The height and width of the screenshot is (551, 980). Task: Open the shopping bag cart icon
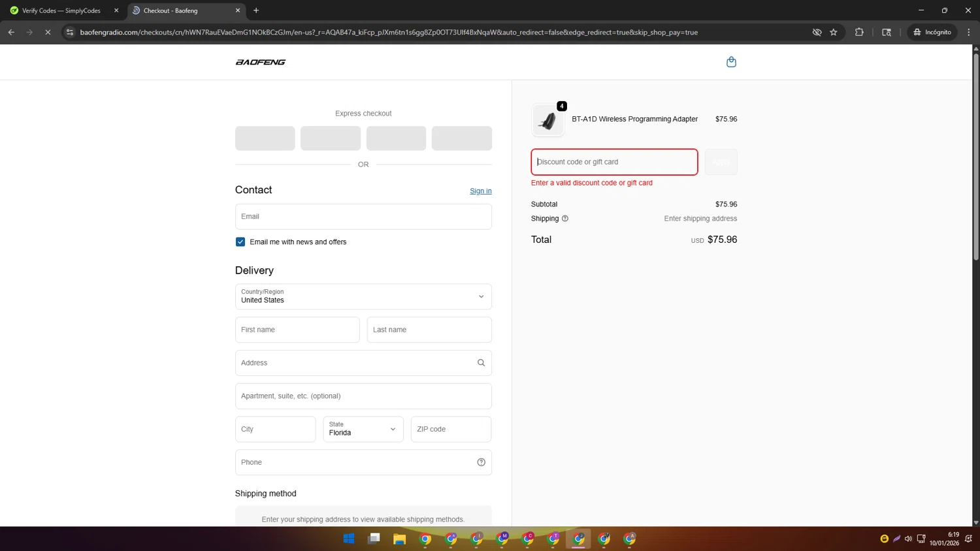(731, 62)
